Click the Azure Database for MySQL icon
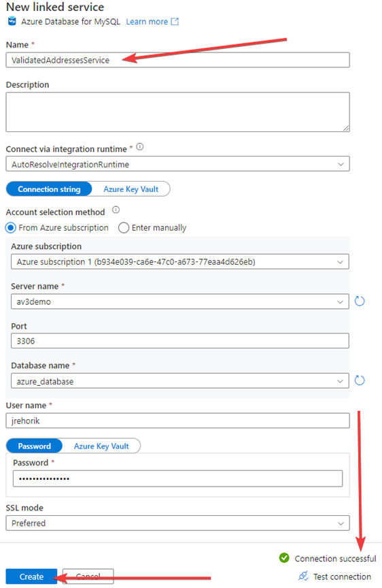This screenshot has width=382, height=588. click(12, 21)
